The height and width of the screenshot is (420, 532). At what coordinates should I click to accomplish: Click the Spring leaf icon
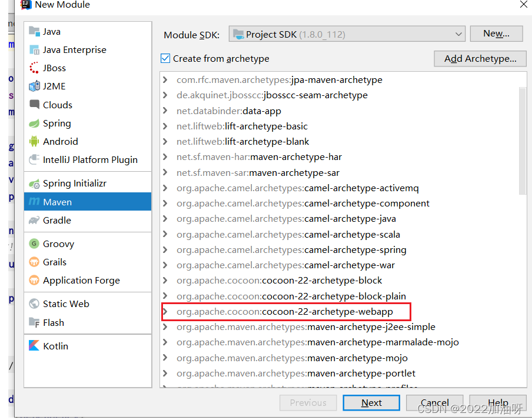(34, 123)
